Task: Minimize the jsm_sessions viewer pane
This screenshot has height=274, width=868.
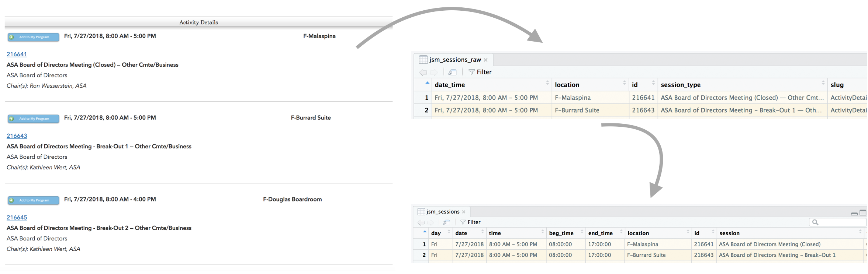Action: (x=854, y=213)
